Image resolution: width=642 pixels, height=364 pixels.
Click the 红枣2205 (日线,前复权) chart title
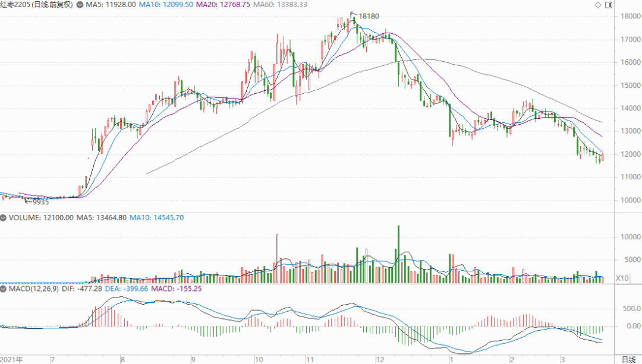[x=36, y=5]
